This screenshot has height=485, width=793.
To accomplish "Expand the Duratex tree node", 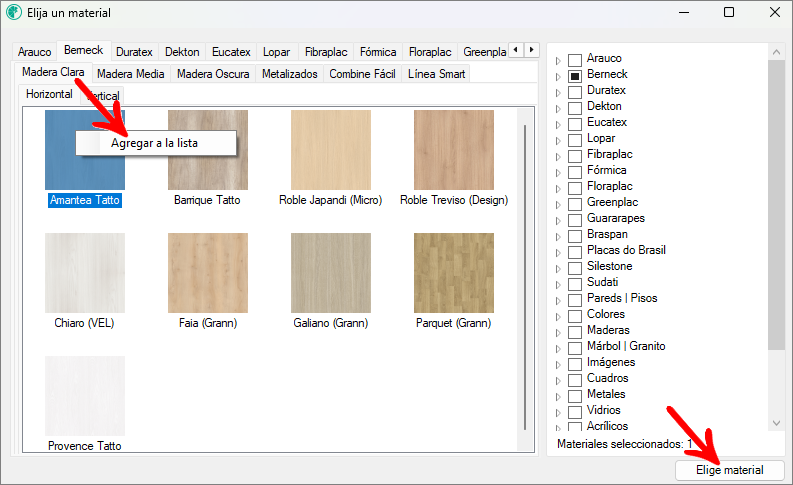I will click(558, 91).
